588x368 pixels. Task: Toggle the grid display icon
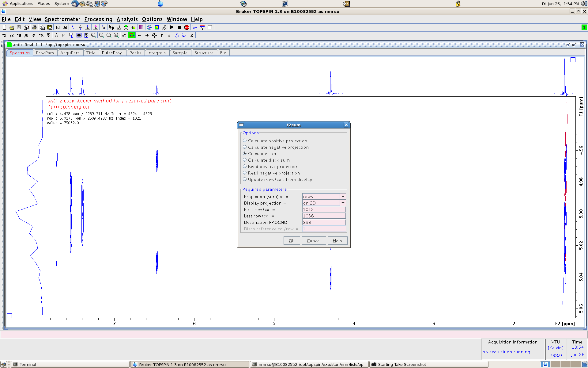pos(141,27)
